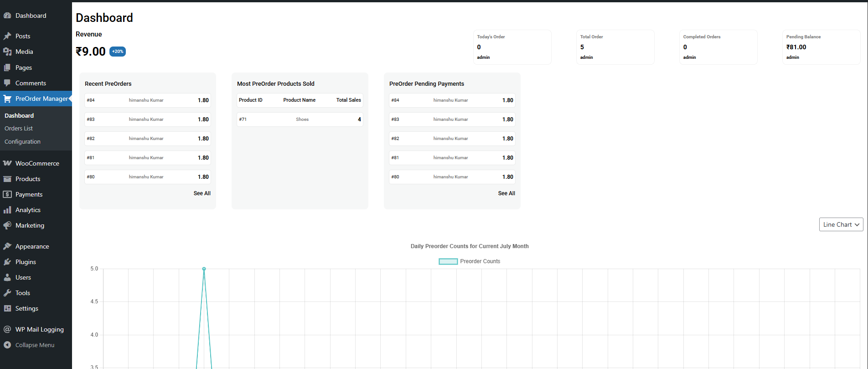Click the Posts pin icon
Screen dimensions: 868x369
click(x=7, y=36)
